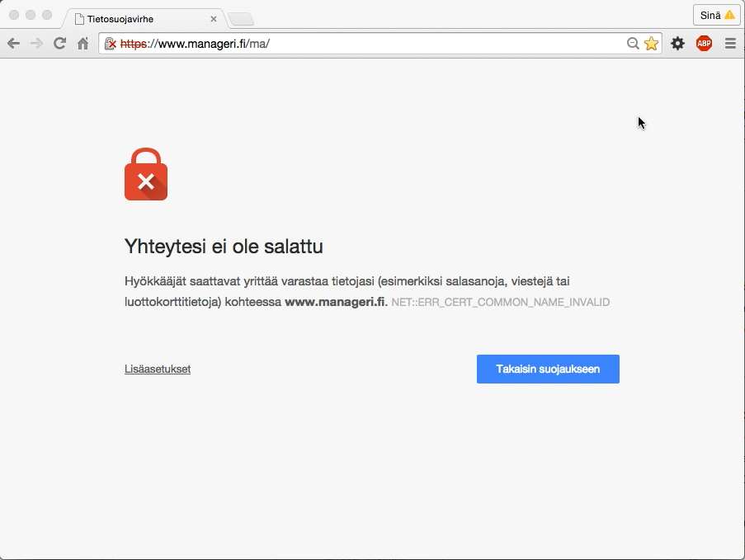The image size is (745, 560).
Task: Click the Forward navigation arrow
Action: pyautogui.click(x=36, y=44)
